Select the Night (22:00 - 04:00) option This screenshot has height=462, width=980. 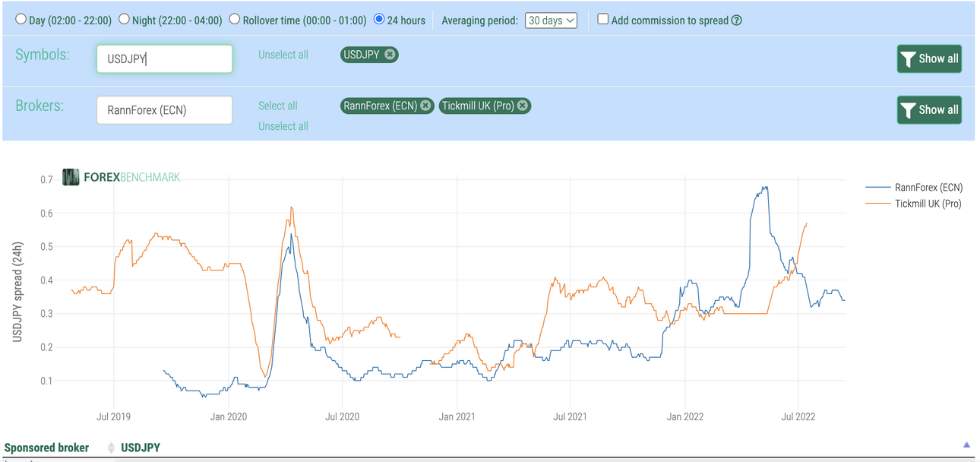pos(124,20)
